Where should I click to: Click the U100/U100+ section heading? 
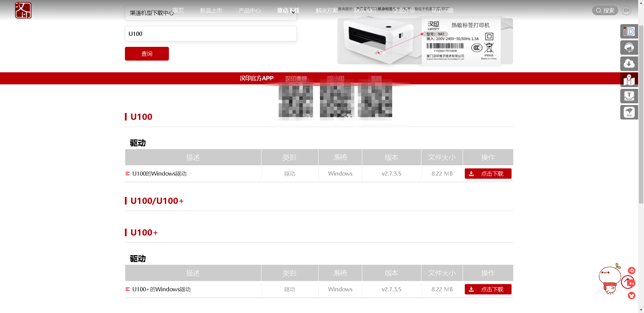(157, 201)
